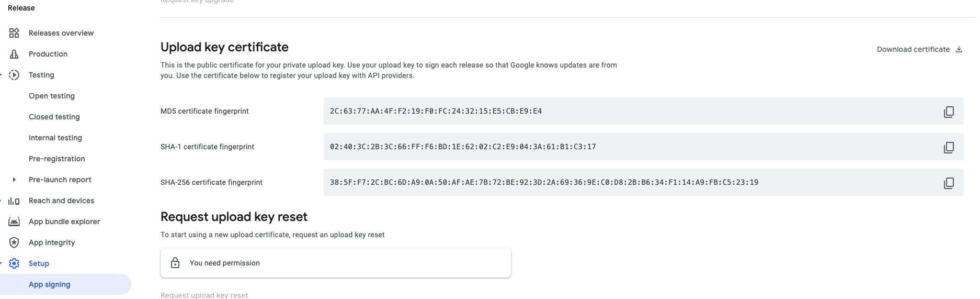Screen dimensions: 980x299
Task: Go to Closed testing
Action: point(54,117)
